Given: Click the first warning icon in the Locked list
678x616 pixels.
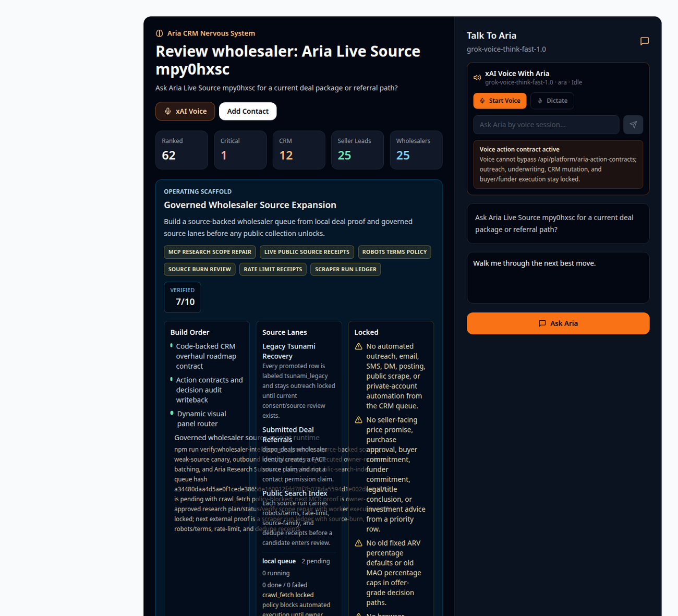Looking at the screenshot, I should [358, 346].
